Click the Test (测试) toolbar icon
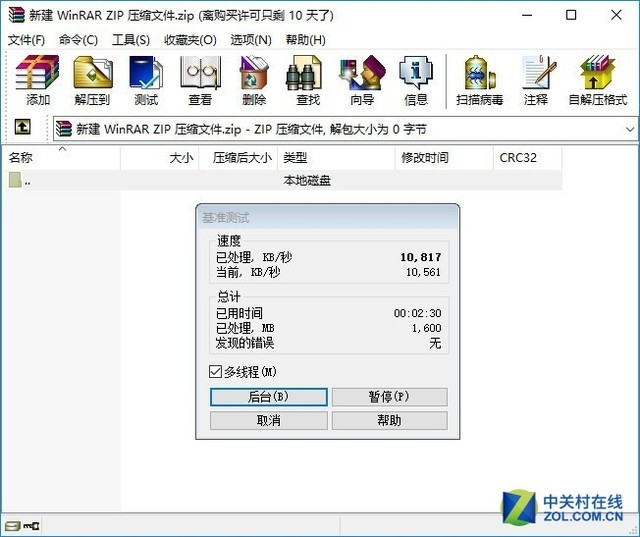640x537 pixels. coord(146,73)
